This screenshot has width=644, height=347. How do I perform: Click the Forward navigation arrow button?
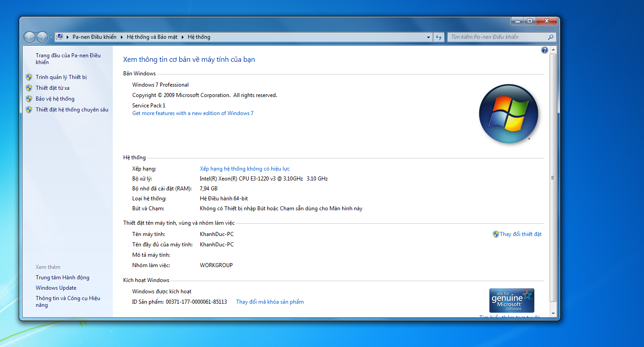[x=42, y=37]
